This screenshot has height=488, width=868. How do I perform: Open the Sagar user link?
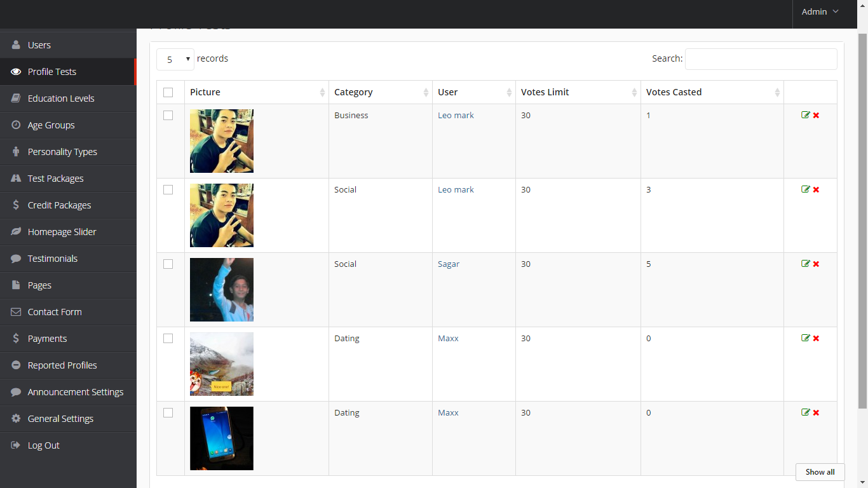click(449, 264)
